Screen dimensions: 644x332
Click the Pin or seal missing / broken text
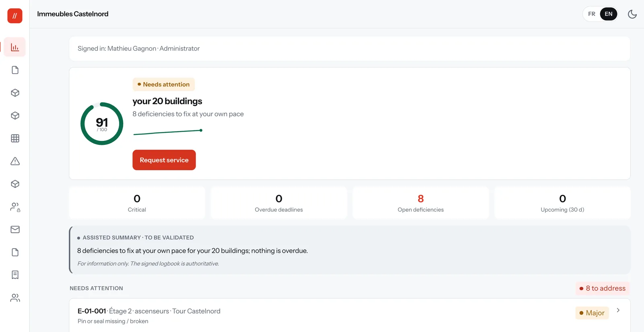[113, 321]
